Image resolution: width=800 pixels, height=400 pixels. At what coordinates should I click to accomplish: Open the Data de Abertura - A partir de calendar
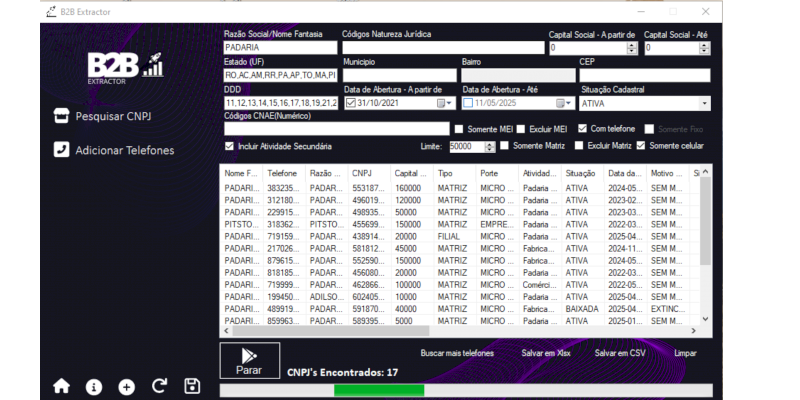tap(440, 102)
